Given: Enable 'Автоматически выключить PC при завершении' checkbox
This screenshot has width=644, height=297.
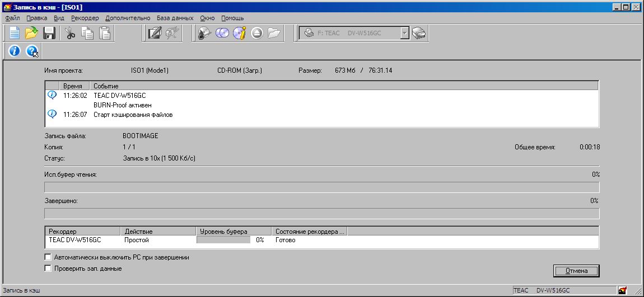Looking at the screenshot, I should point(48,257).
